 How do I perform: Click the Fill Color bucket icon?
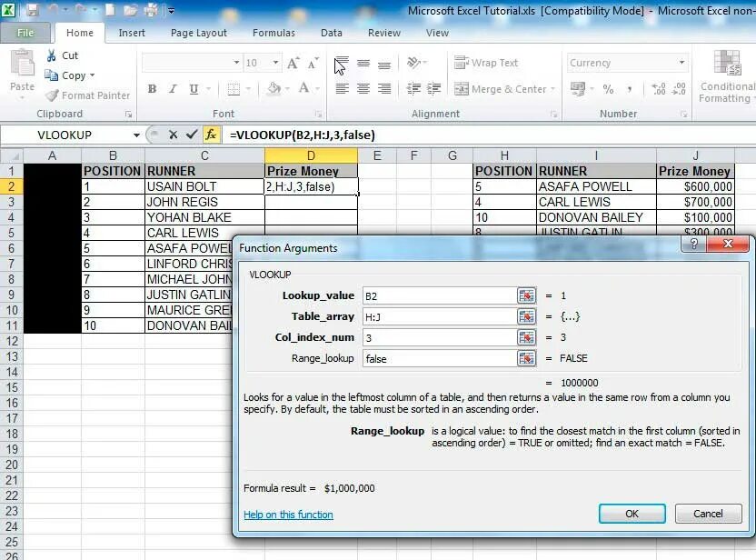click(x=274, y=88)
